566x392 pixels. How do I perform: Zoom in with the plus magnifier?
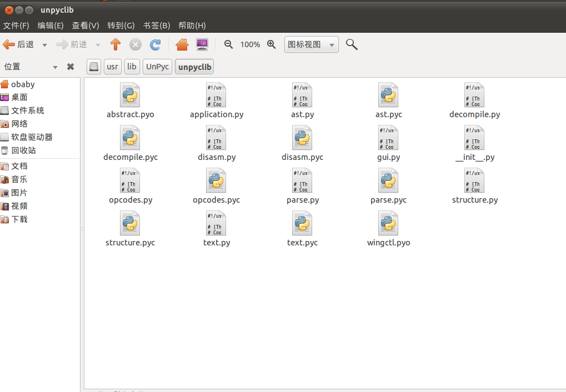pos(272,44)
